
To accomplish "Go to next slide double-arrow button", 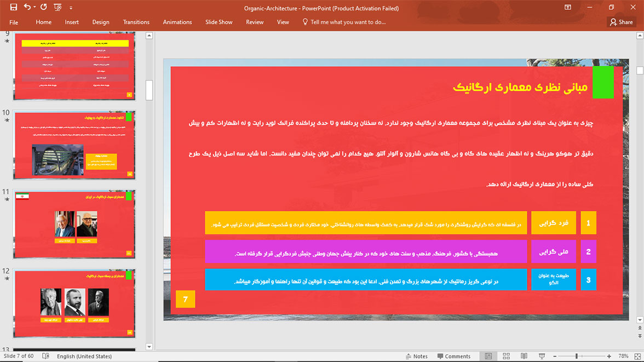I will (x=640, y=336).
